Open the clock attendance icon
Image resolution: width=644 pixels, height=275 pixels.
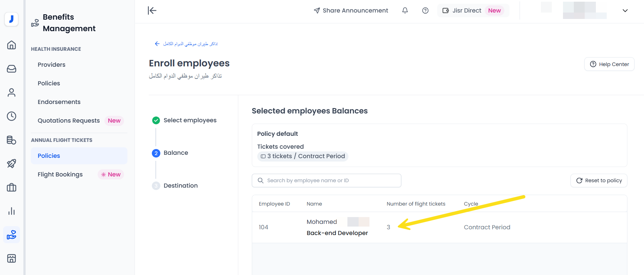pos(12,116)
